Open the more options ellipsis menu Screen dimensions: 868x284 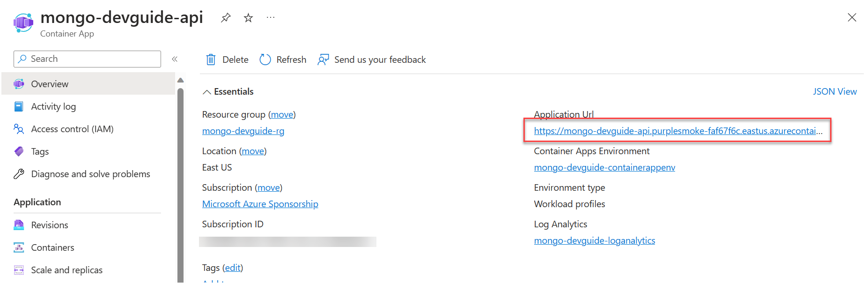[x=271, y=18]
